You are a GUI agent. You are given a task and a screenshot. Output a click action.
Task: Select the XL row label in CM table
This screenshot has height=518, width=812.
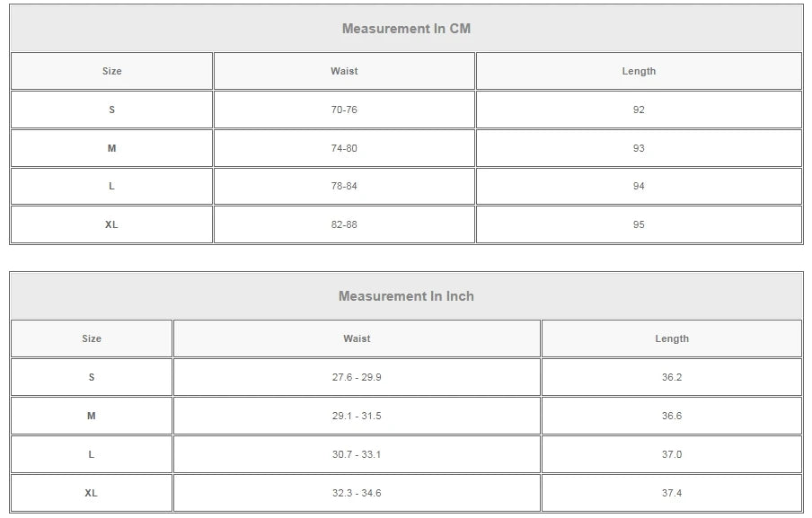pyautogui.click(x=111, y=224)
